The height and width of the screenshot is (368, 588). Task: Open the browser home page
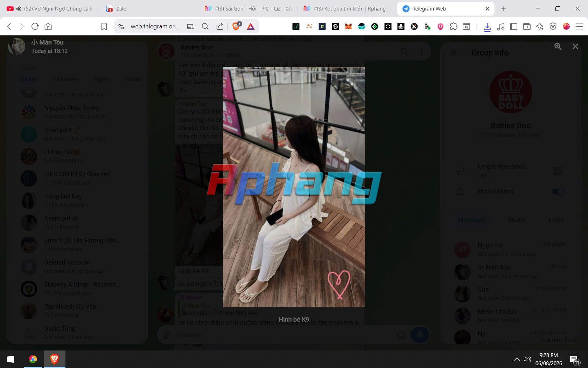(x=48, y=26)
